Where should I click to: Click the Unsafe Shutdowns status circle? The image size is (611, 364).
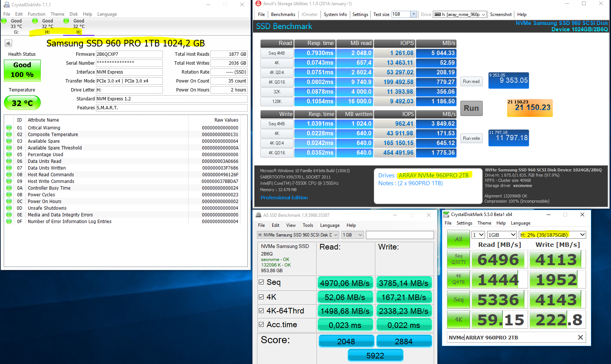pos(9,208)
